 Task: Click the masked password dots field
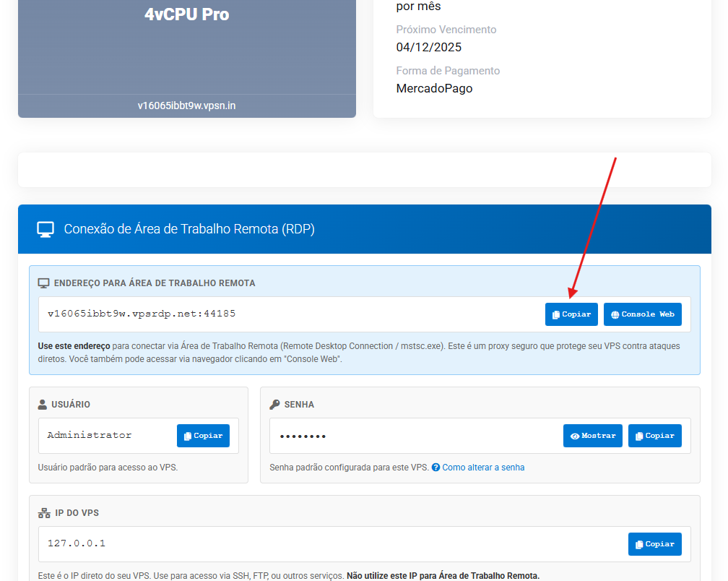(x=303, y=436)
